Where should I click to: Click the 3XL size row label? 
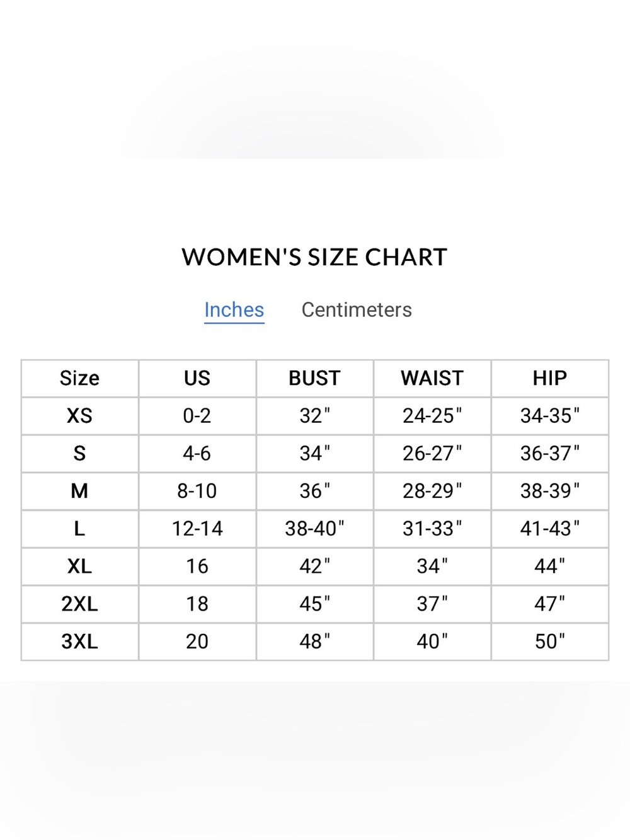(x=79, y=642)
